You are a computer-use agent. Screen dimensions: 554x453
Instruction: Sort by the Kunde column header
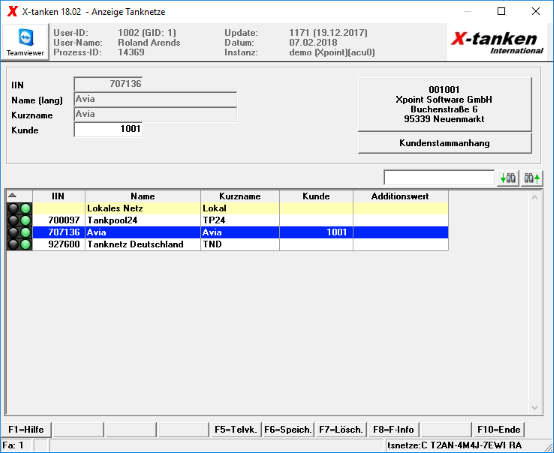click(x=316, y=196)
